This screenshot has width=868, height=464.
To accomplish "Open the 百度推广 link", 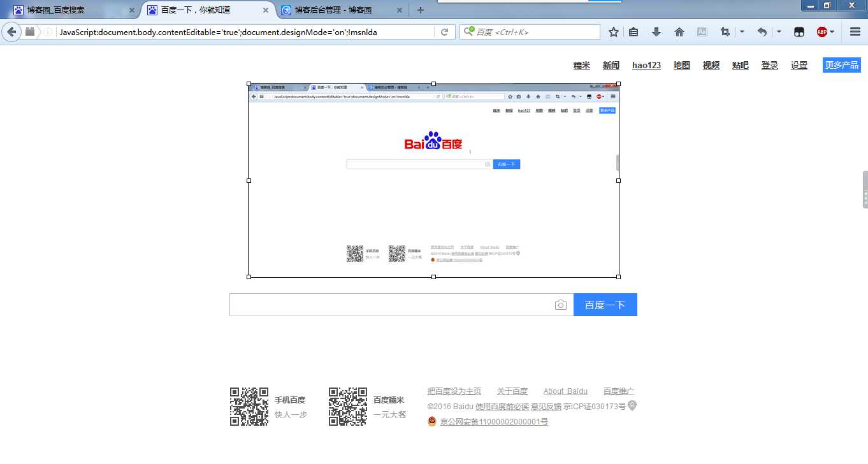I will point(619,391).
